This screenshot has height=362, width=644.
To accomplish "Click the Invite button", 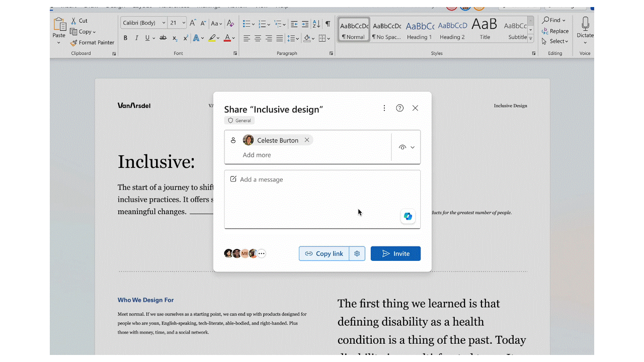I will pyautogui.click(x=395, y=254).
